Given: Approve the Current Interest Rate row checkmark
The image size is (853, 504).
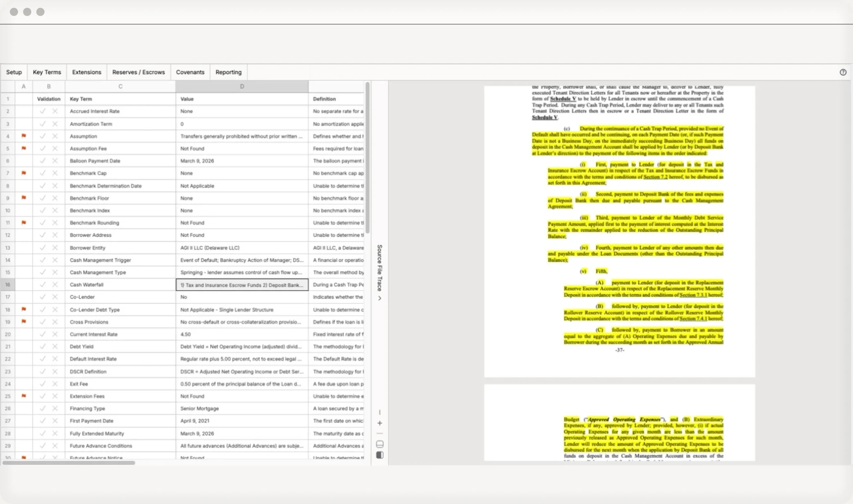Looking at the screenshot, I should [x=42, y=334].
